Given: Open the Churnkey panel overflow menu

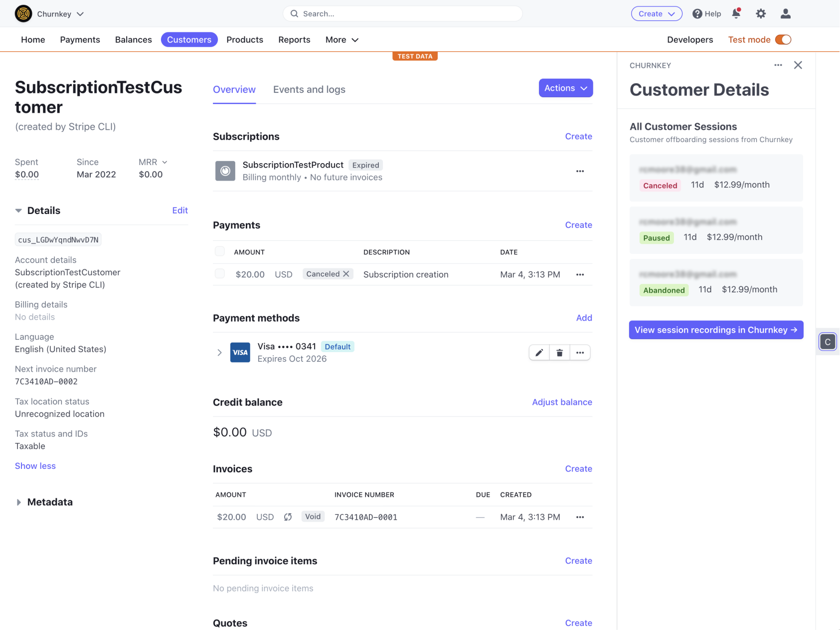Looking at the screenshot, I should tap(778, 65).
